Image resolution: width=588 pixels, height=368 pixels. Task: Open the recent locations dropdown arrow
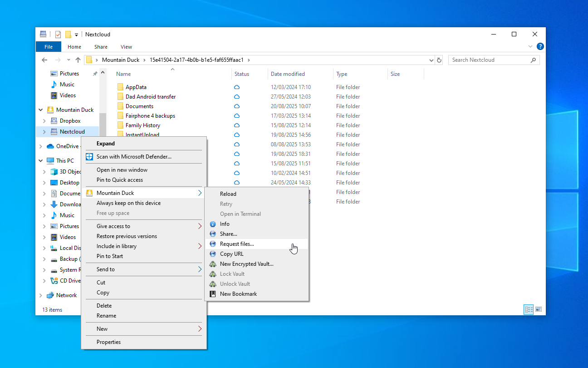point(69,60)
